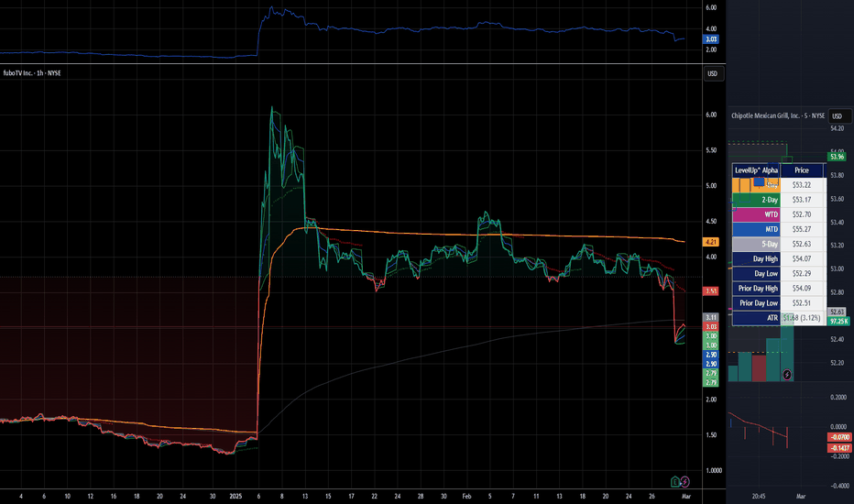Select the gray 3.11 price label
Screen dimensions: 854x504
click(711, 317)
